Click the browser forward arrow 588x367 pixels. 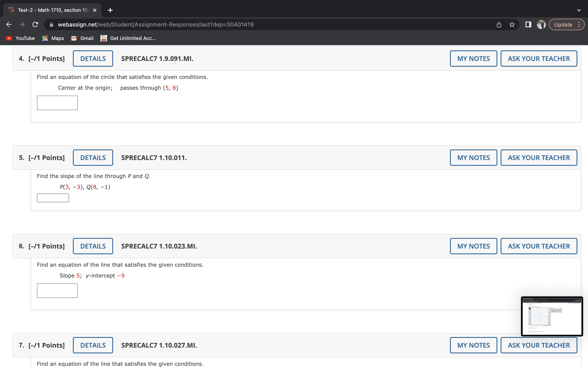pos(22,24)
